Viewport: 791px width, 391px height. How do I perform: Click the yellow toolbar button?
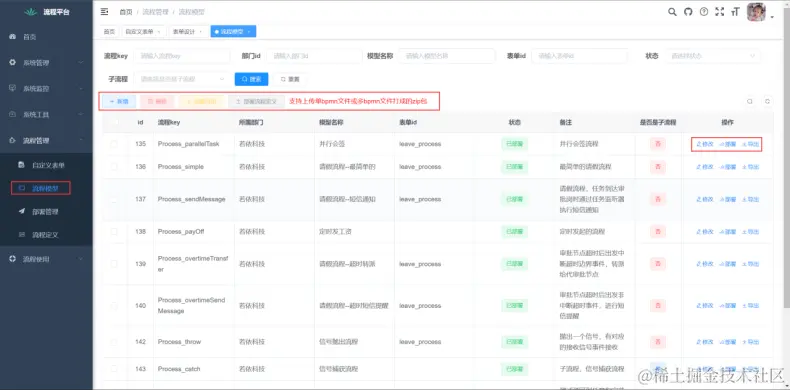201,101
